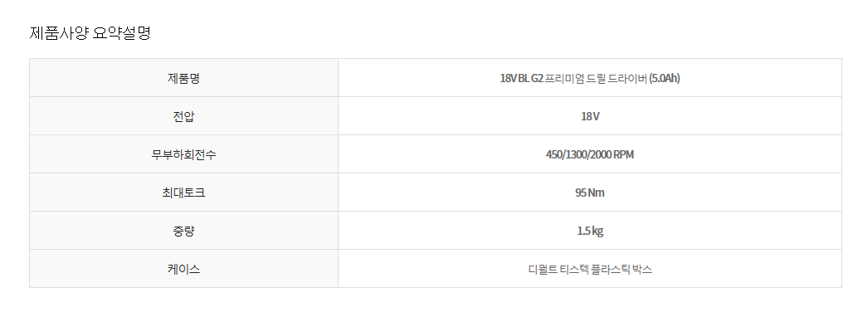868x317 pixels.
Task: Select the RPM unit text
Action: click(x=623, y=154)
